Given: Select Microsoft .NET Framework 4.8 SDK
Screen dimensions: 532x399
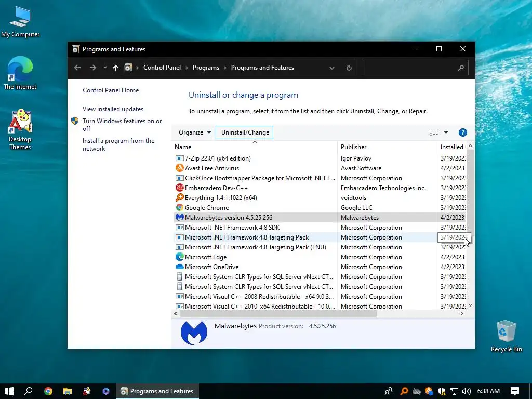Looking at the screenshot, I should pos(320,228).
